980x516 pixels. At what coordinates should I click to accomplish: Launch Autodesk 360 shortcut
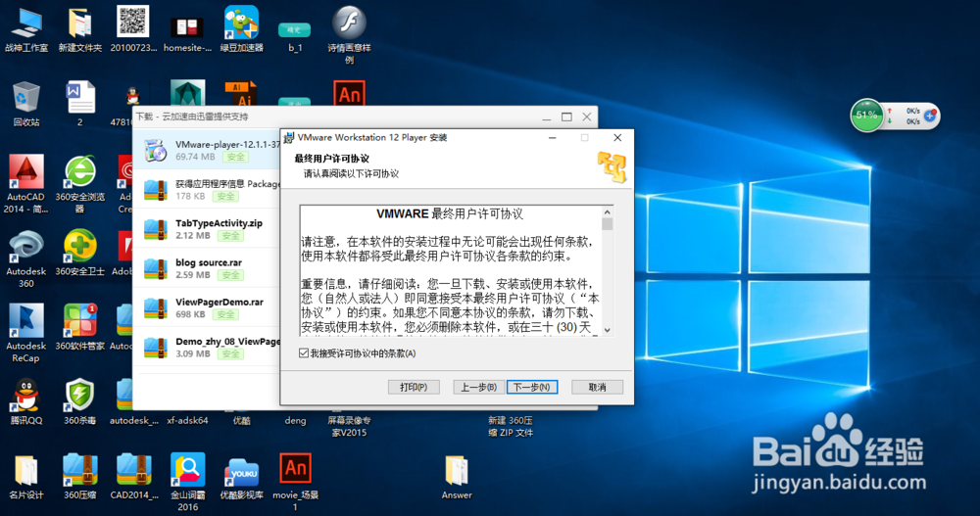26,258
